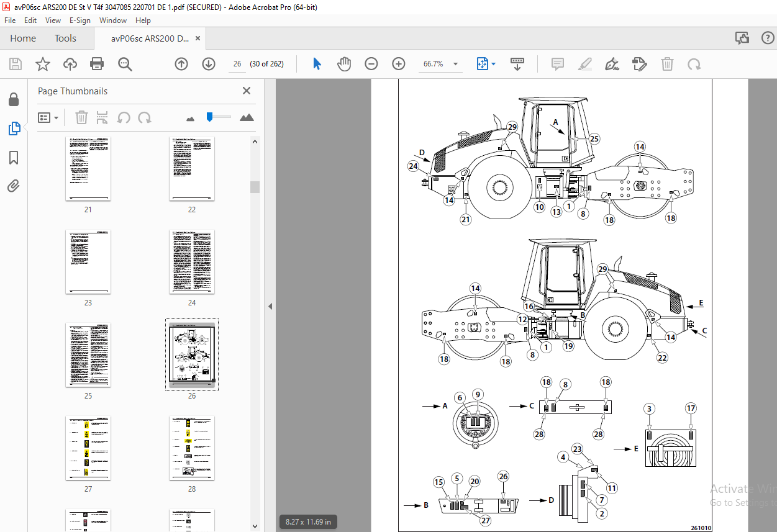The width and height of the screenshot is (777, 532).
Task: Click the page size indicator 8.27 x 11.69 in
Action: pos(308,522)
